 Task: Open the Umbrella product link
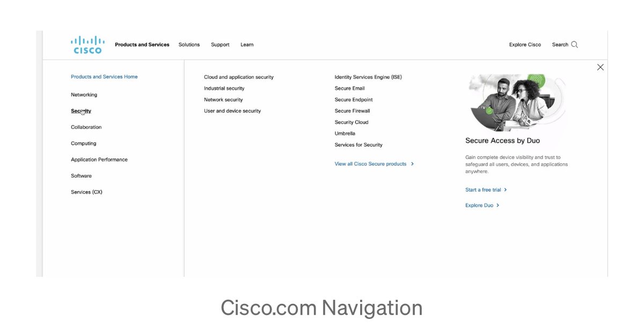coord(345,134)
